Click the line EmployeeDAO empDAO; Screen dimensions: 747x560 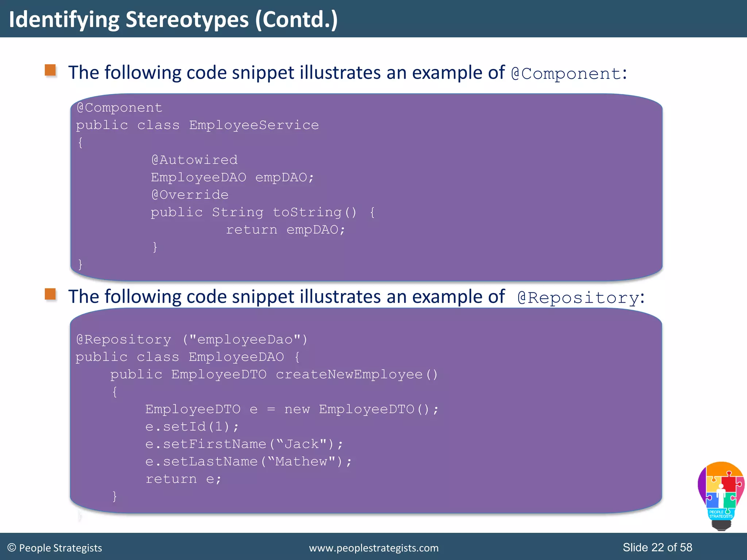point(232,177)
